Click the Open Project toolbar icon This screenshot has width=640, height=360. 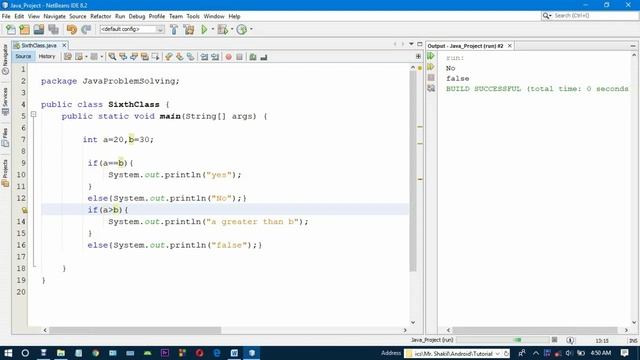(39, 29)
